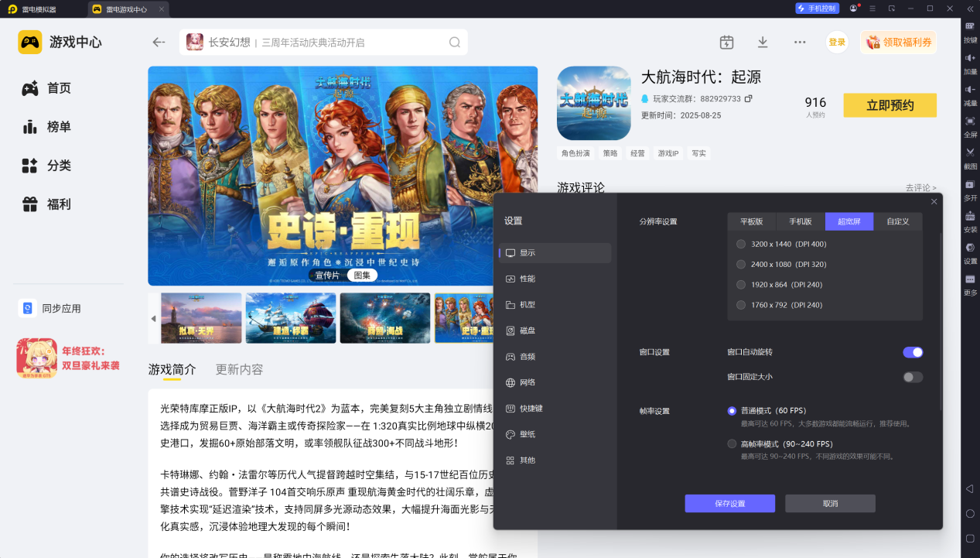Enter fullscreen via 全屏 icon

pyautogui.click(x=970, y=127)
